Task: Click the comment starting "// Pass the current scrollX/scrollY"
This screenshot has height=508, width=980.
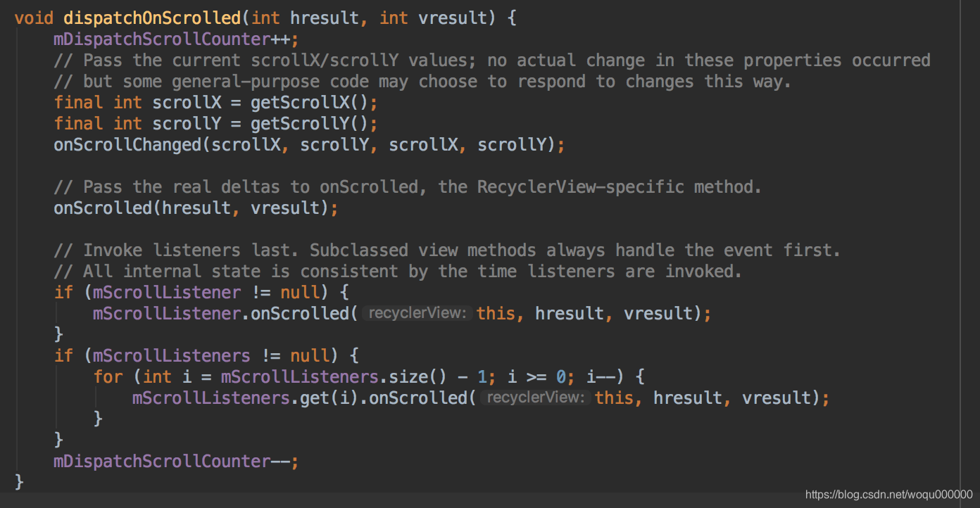Action: 492,60
